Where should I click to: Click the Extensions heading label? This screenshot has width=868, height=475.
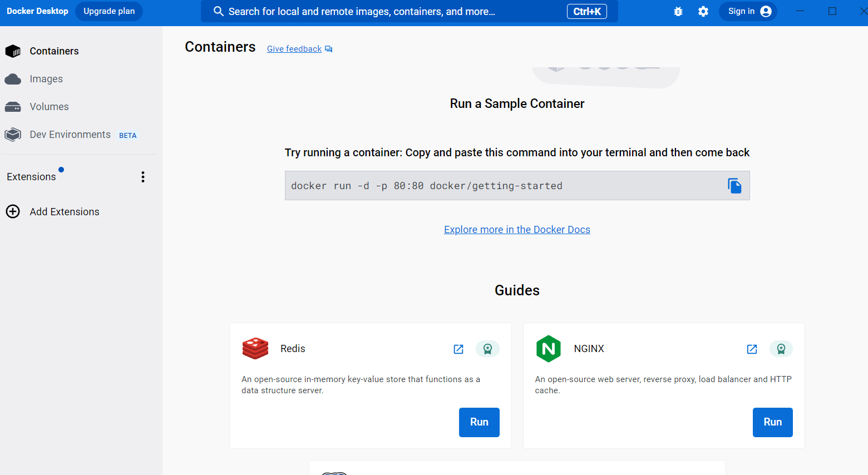tap(31, 177)
